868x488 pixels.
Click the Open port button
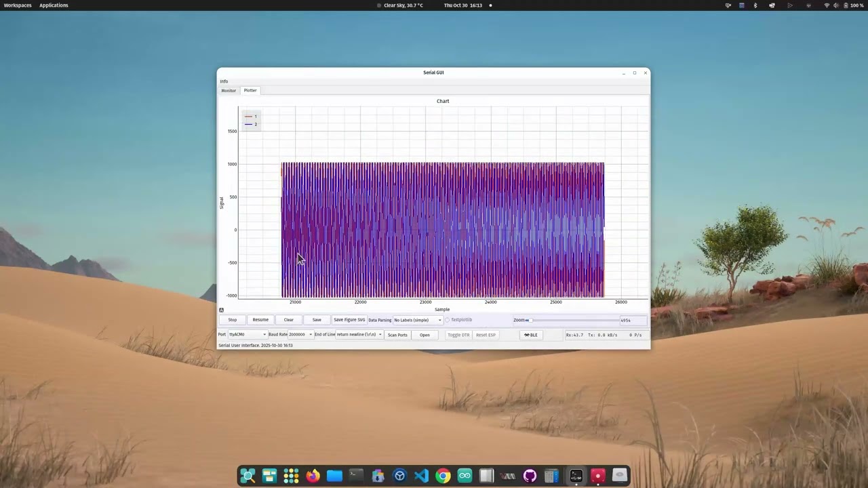(x=425, y=335)
